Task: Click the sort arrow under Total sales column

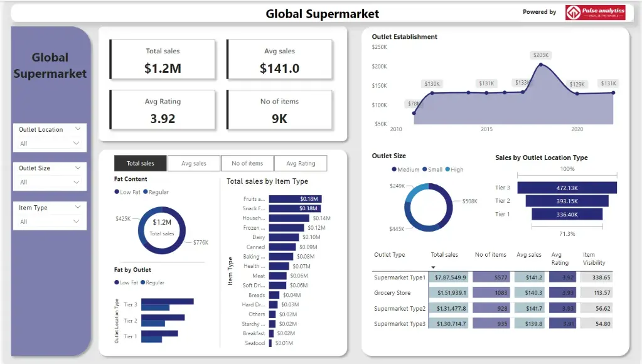Action: tap(433, 267)
